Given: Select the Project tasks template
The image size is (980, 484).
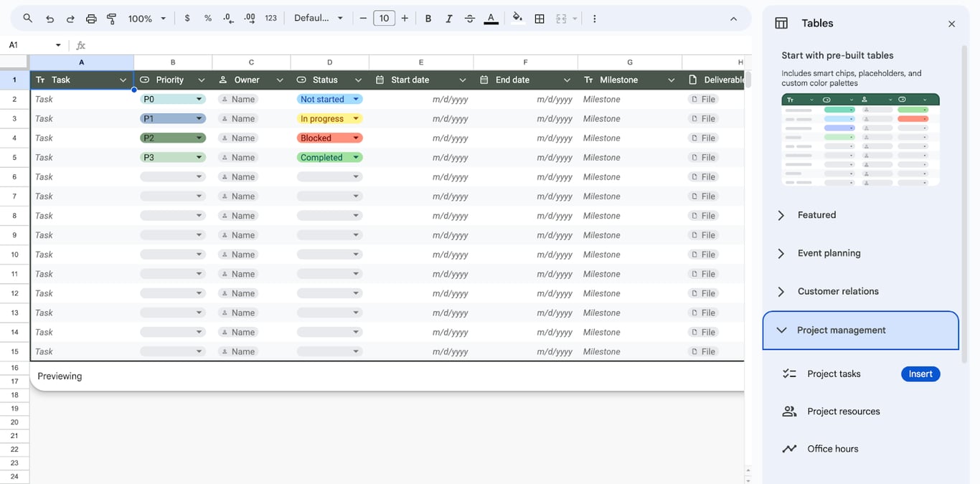Looking at the screenshot, I should point(834,374).
